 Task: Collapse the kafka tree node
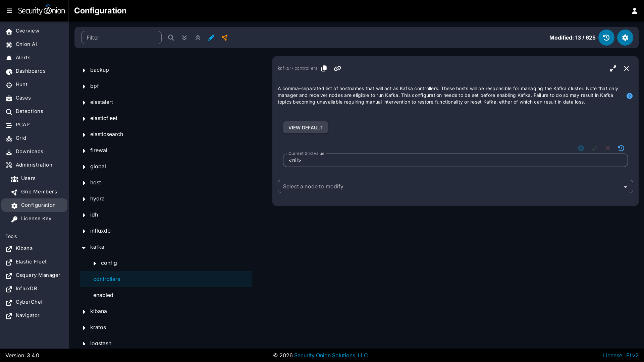[x=84, y=247]
